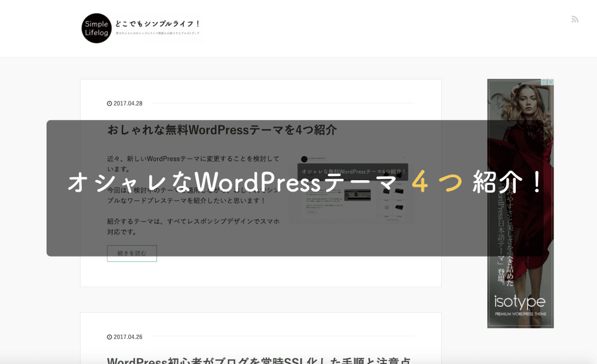Click the Simple Lifelog circular logo

(x=97, y=28)
